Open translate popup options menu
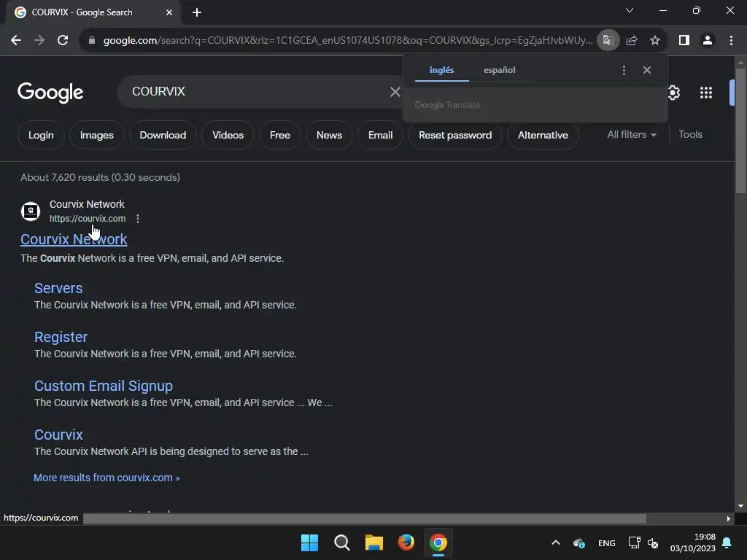The height and width of the screenshot is (560, 747). pyautogui.click(x=624, y=71)
